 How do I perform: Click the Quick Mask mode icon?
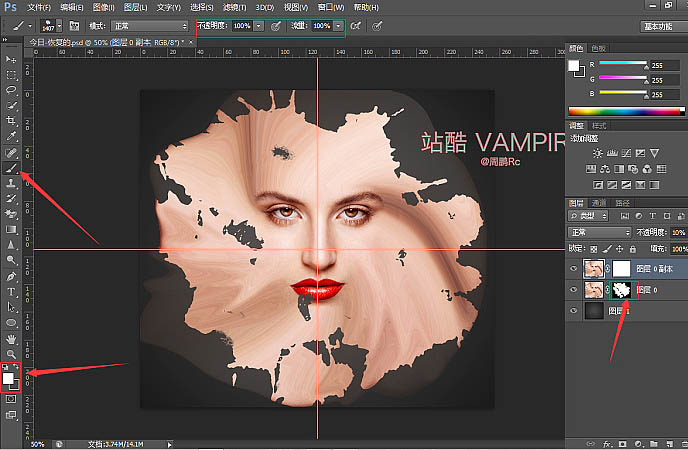tap(12, 398)
